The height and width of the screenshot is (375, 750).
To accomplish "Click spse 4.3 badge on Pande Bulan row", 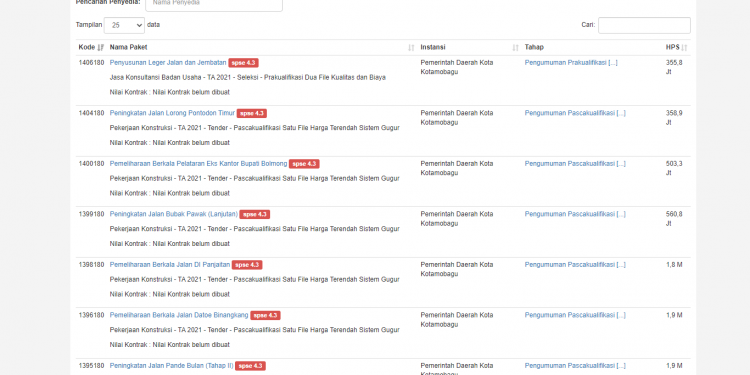I will coord(251,365).
